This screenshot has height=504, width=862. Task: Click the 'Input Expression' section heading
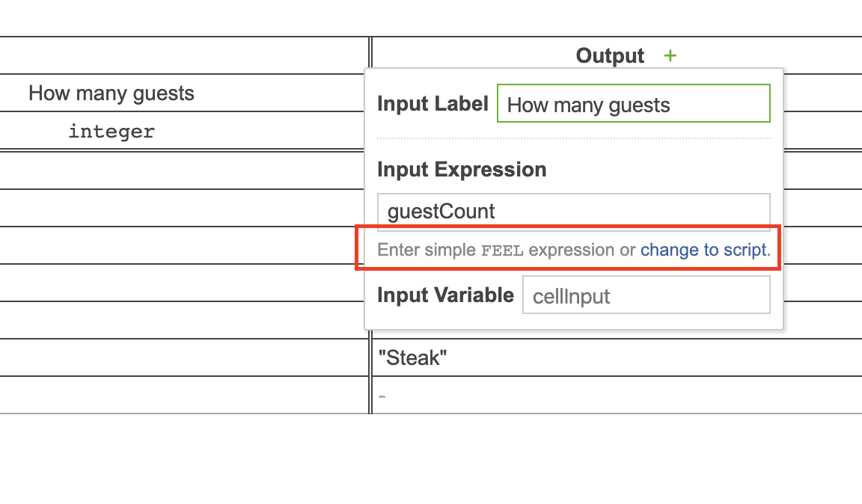462,169
